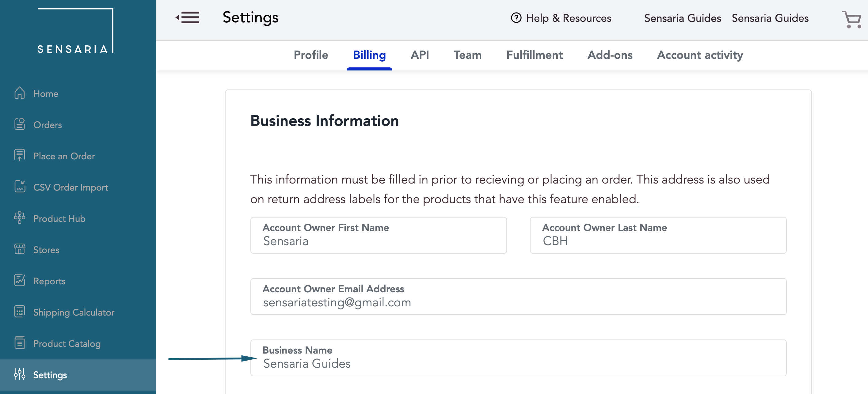Click the Shipping Calculator icon
The width and height of the screenshot is (868, 394).
(x=20, y=312)
